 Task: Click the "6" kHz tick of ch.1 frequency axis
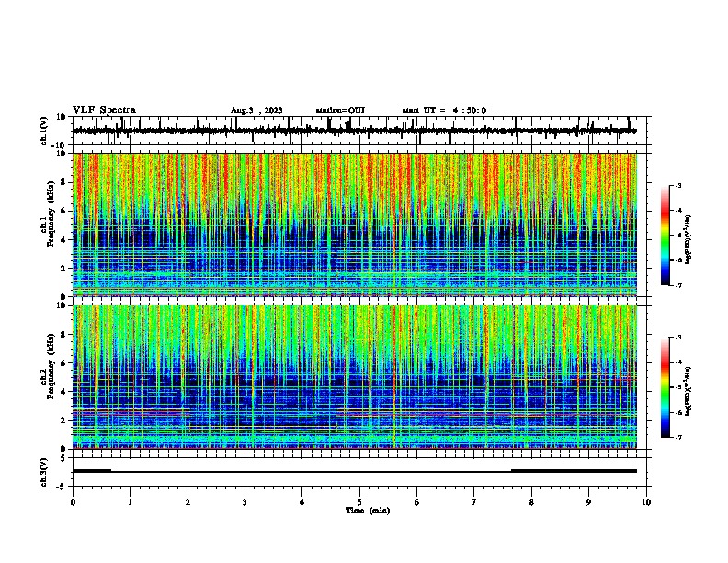pos(63,212)
